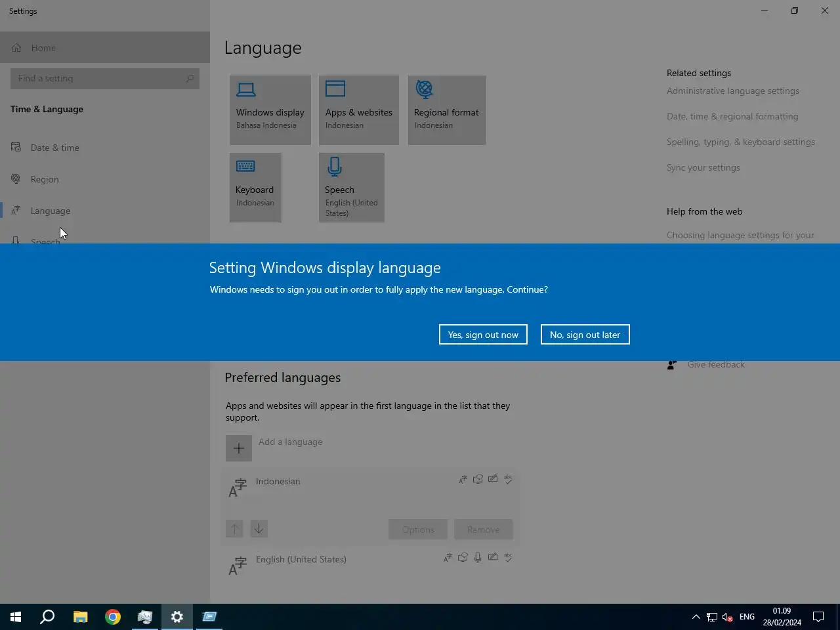Launch Google Chrome from taskbar

(113, 617)
